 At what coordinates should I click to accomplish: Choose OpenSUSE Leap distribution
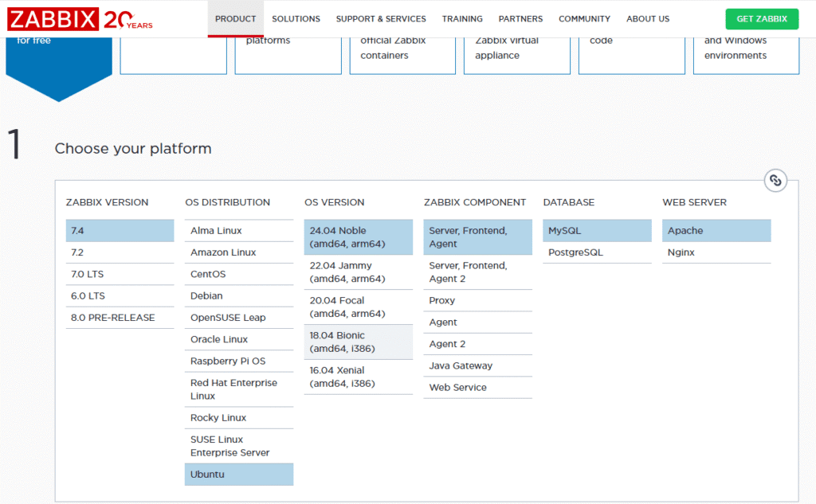click(239, 318)
